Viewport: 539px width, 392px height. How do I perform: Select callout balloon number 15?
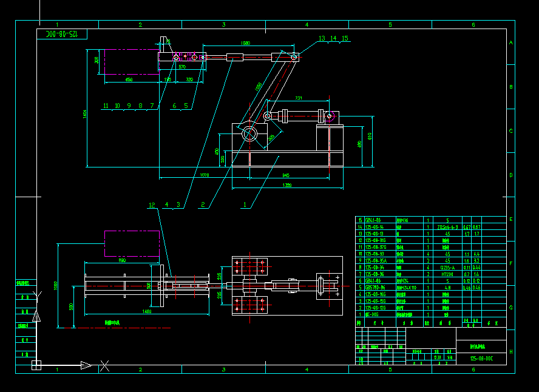(x=345, y=38)
